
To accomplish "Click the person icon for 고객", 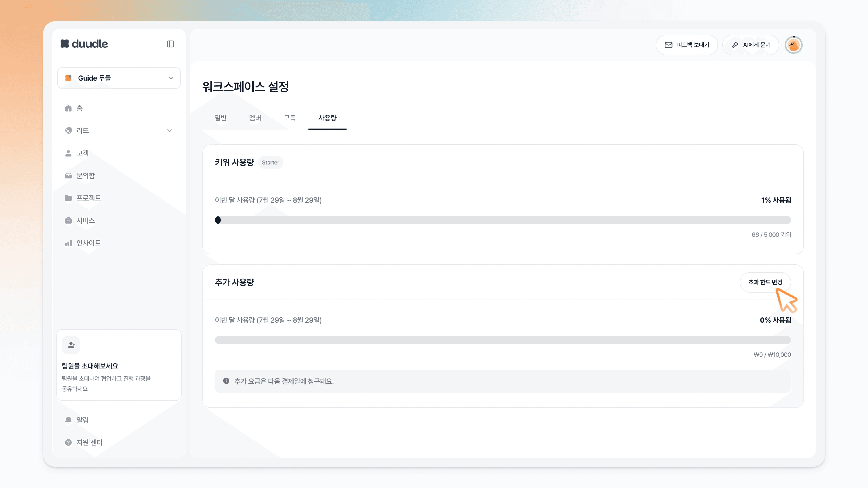I will (x=68, y=153).
